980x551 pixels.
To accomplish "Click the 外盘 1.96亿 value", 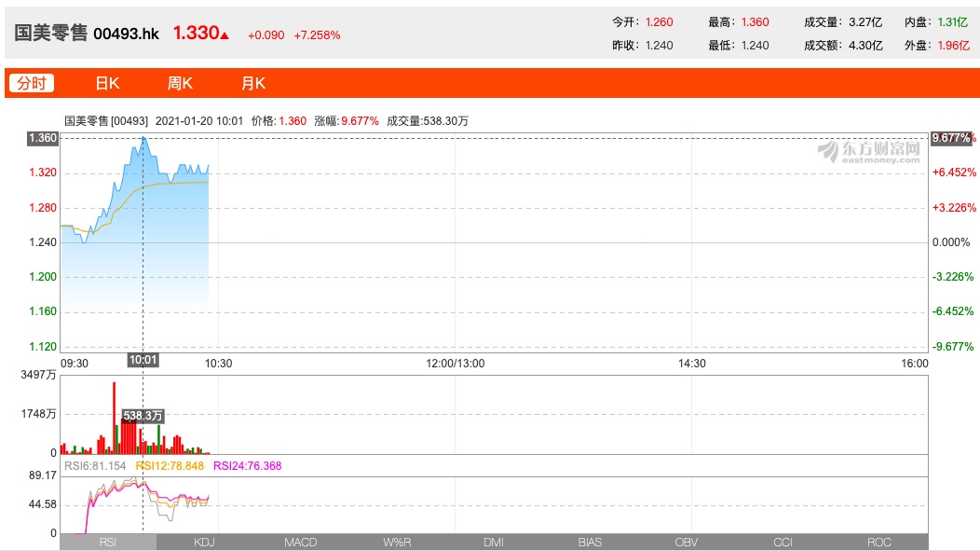I will tap(937, 45).
